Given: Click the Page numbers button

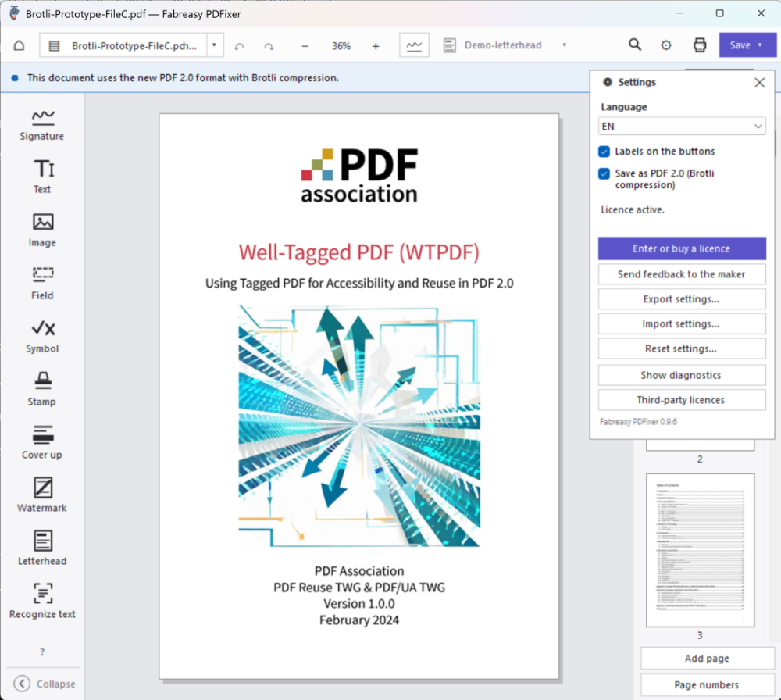Looking at the screenshot, I should [707, 684].
